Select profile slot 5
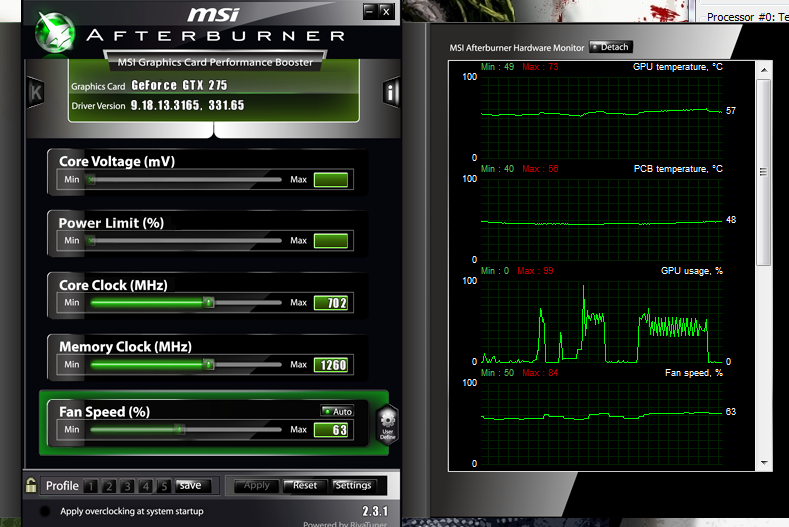This screenshot has height=527, width=789. [x=164, y=486]
